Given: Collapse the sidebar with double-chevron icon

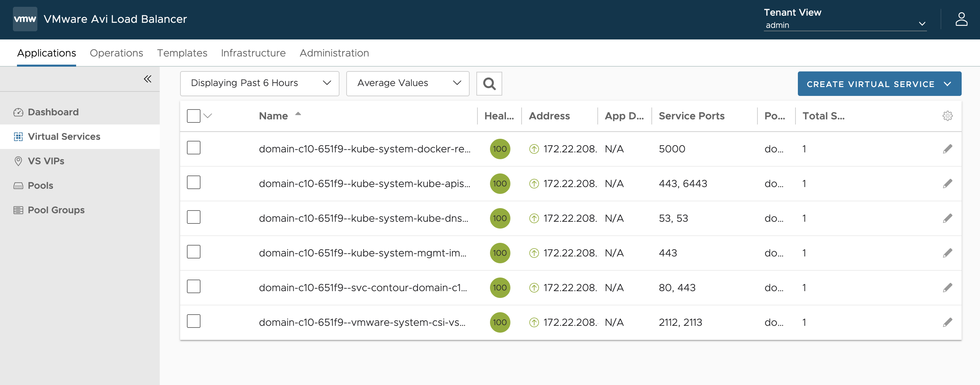Looking at the screenshot, I should pos(147,79).
